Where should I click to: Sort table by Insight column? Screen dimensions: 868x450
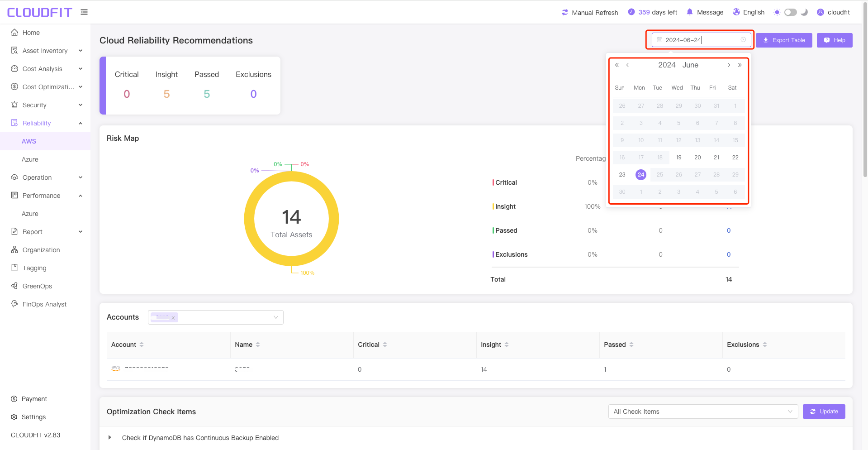[x=507, y=345]
